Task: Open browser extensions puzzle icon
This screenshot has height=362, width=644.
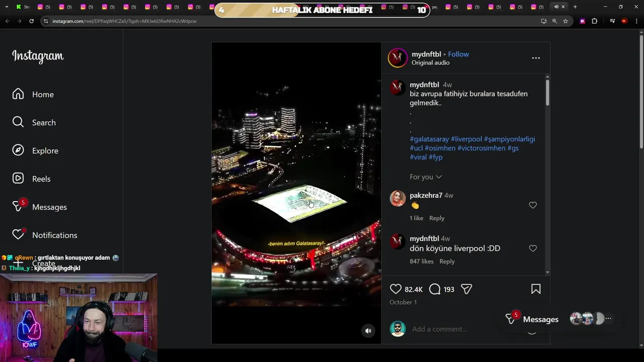Action: [x=595, y=21]
